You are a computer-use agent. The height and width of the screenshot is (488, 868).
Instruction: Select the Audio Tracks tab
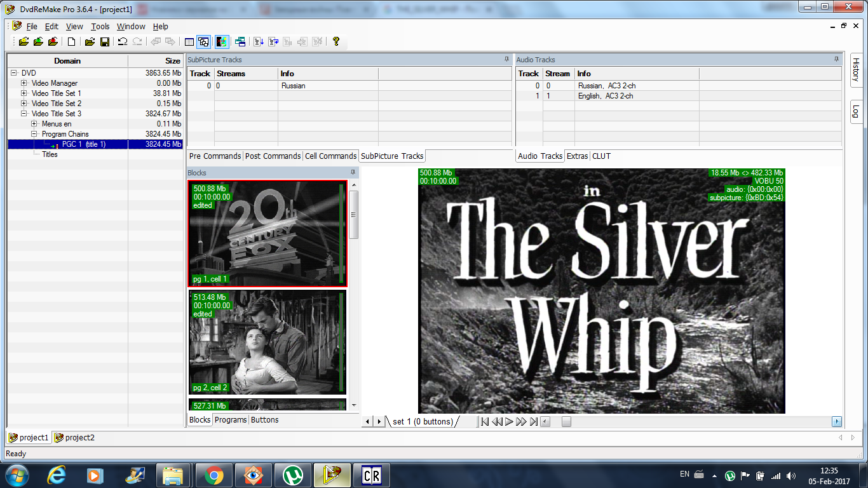[x=540, y=156]
